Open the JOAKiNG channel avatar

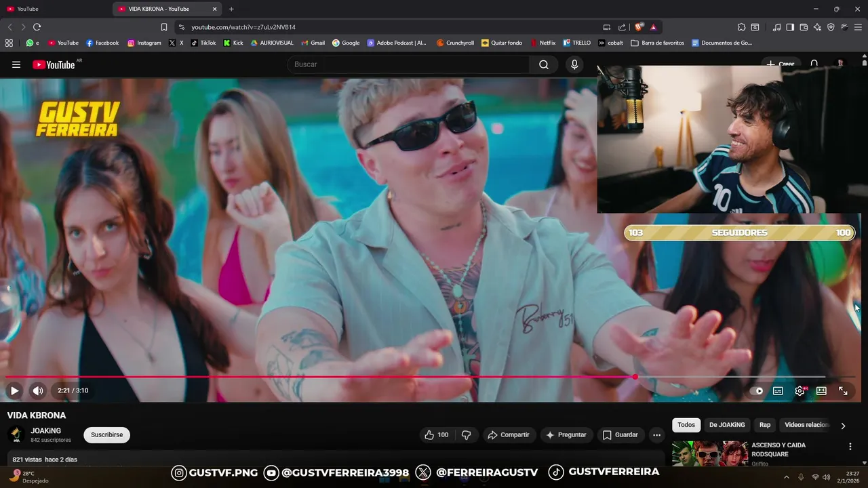16,435
